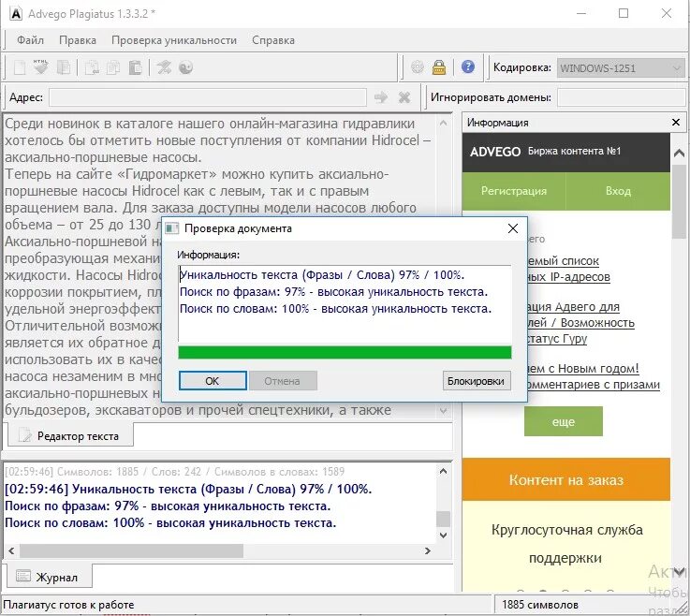Open settings gear icon in toolbar
Screen dimensions: 690x616
418,67
